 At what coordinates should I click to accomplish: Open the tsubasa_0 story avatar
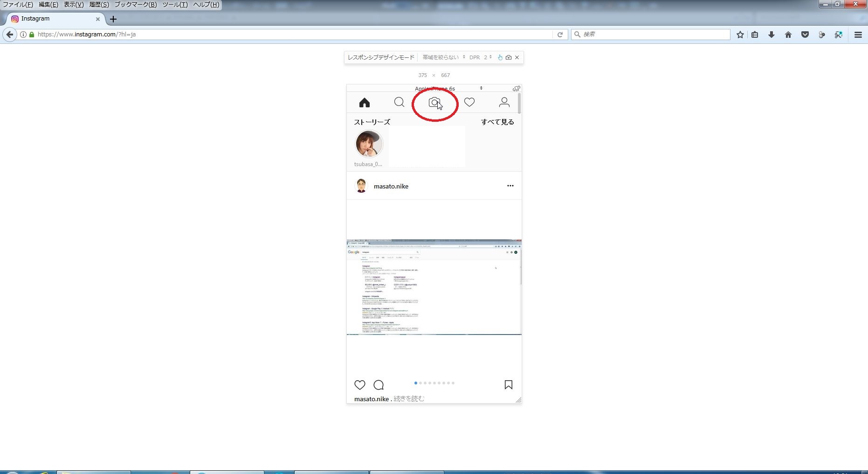(369, 144)
